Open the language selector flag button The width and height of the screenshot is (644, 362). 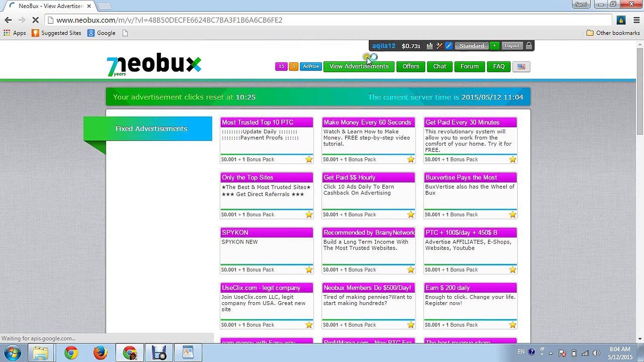[x=521, y=66]
